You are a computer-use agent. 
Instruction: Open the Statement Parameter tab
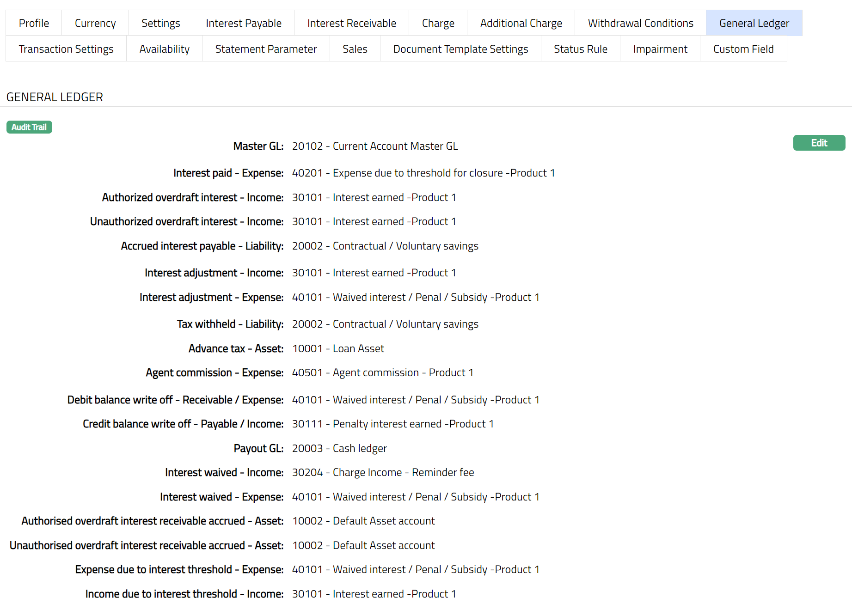coord(266,49)
